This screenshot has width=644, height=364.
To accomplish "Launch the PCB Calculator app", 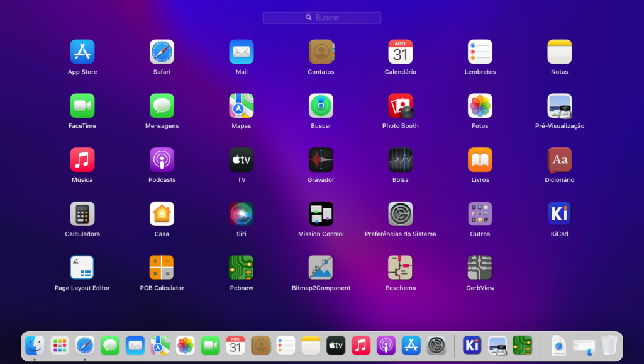I will [x=162, y=268].
